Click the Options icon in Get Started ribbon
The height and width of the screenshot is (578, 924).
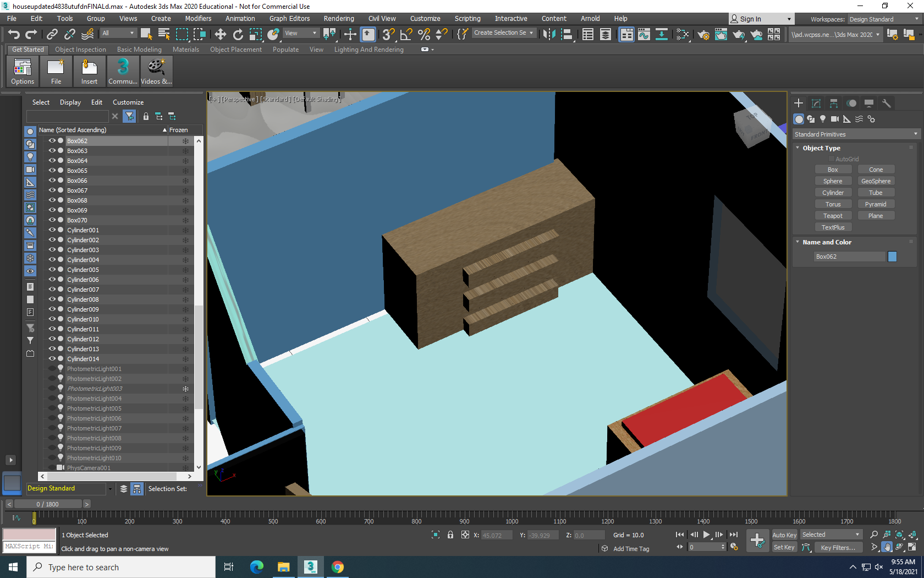(x=23, y=72)
